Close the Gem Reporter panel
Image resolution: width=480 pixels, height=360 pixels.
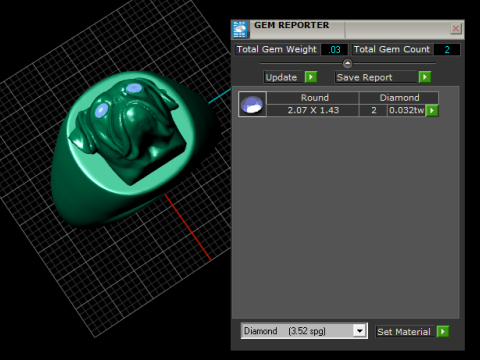pos(455,29)
